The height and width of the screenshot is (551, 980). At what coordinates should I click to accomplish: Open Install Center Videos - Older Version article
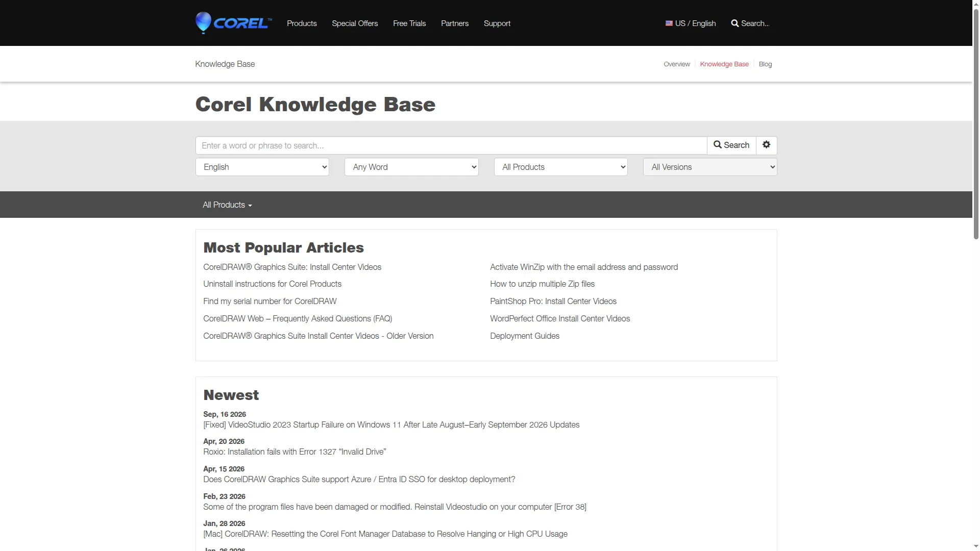(x=318, y=336)
